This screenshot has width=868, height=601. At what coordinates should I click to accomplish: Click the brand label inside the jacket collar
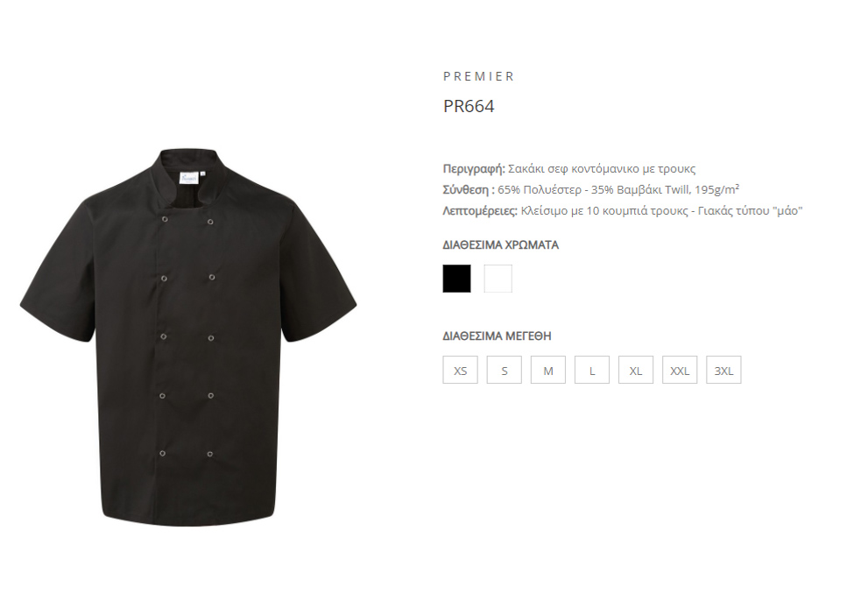tap(188, 179)
